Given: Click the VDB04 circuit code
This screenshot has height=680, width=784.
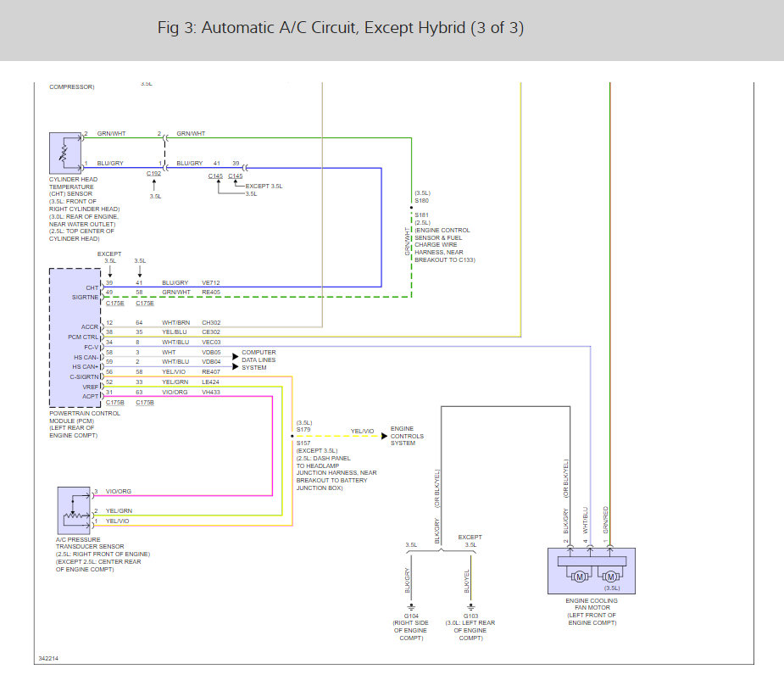Looking at the screenshot, I should [211, 362].
